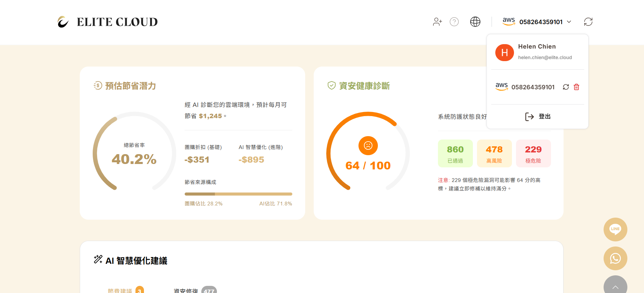This screenshot has width=644, height=293.
Task: Click the Elite Cloud logo
Action: 107,22
